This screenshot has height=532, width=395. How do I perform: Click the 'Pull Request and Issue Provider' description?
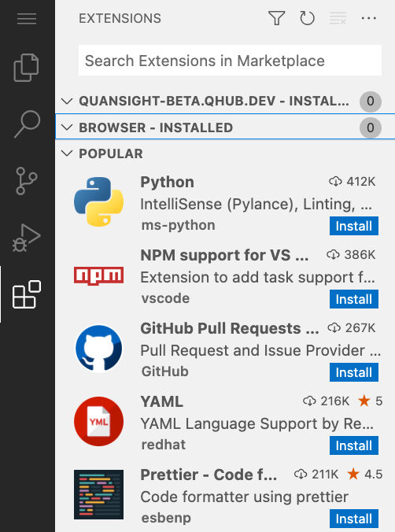click(x=260, y=351)
